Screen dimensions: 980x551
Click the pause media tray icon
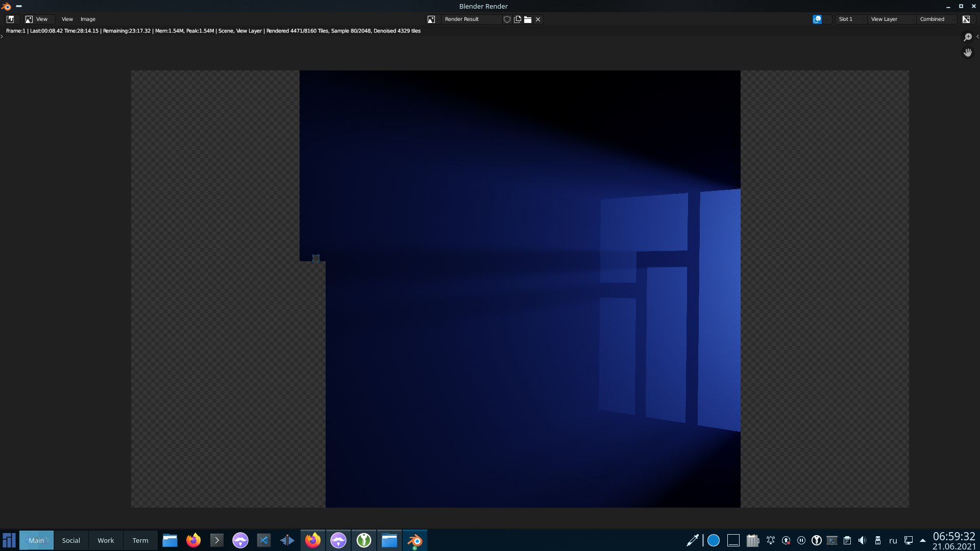(x=801, y=540)
